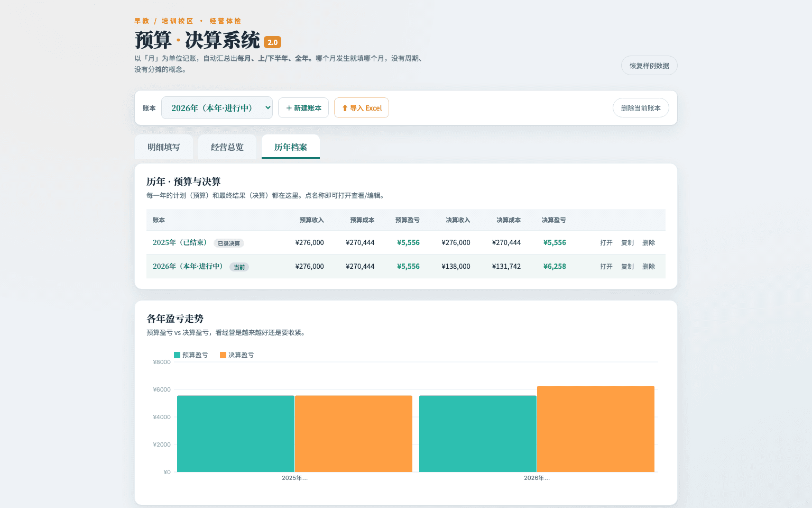812x508 pixels.
Task: Click the 预算盈亏 column header
Action: [x=408, y=220]
